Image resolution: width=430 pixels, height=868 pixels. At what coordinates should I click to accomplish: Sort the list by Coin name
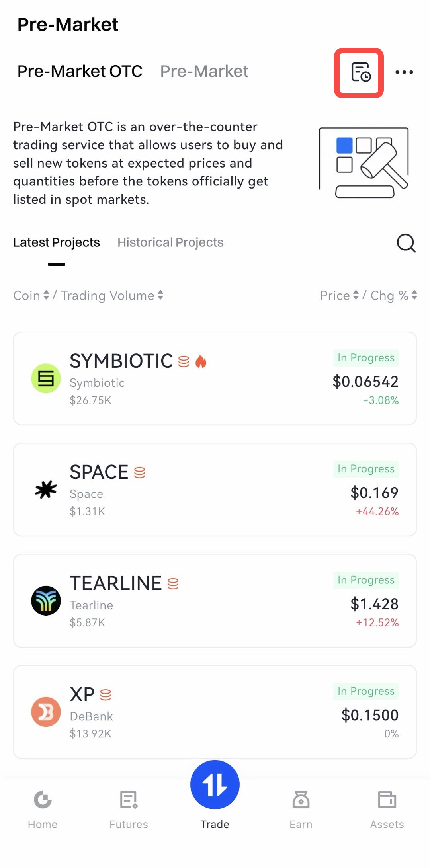tap(31, 295)
